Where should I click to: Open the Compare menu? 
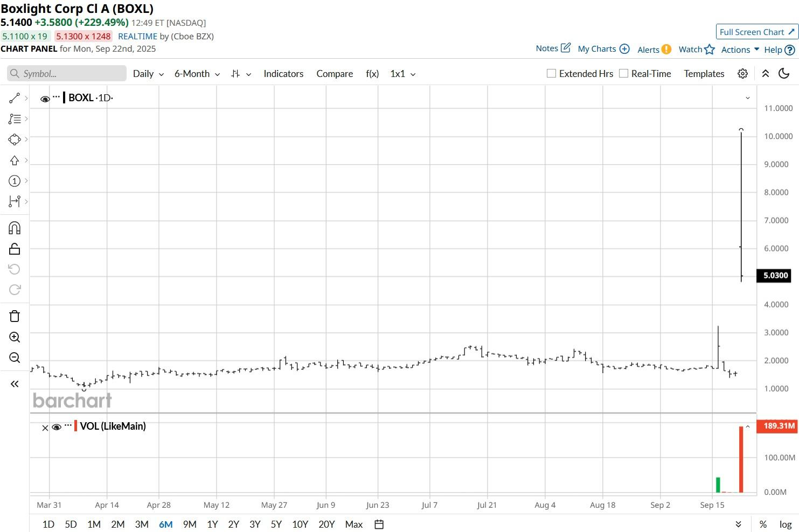pos(335,74)
